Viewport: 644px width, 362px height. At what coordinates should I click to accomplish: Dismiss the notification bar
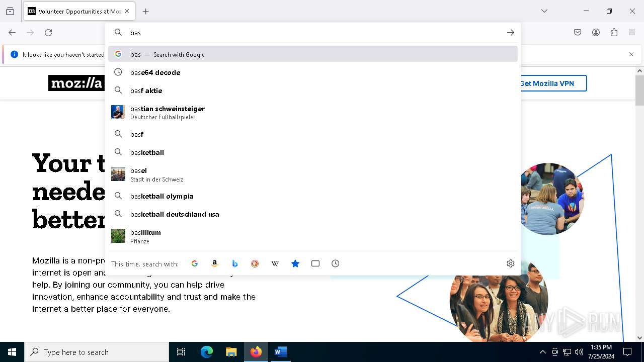tap(631, 54)
